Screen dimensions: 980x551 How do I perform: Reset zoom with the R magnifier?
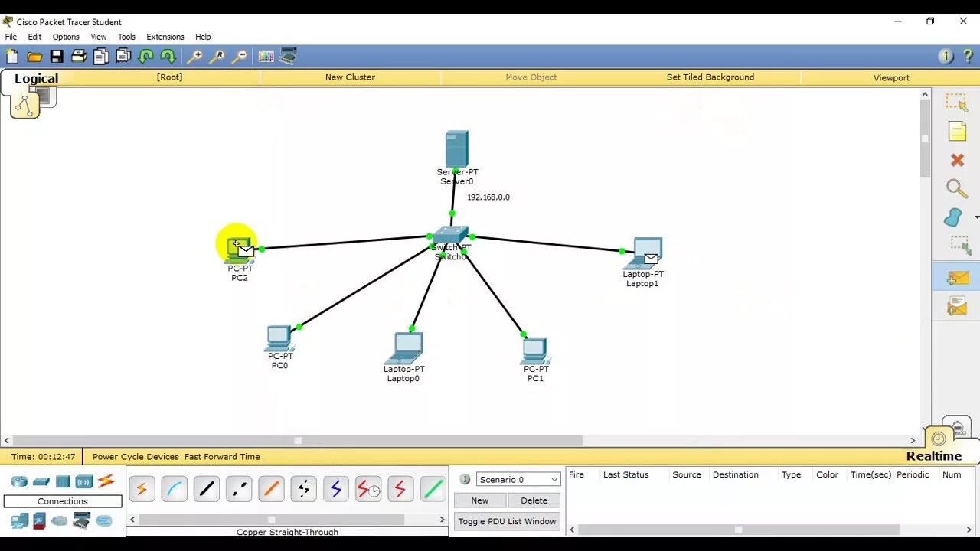pos(217,56)
